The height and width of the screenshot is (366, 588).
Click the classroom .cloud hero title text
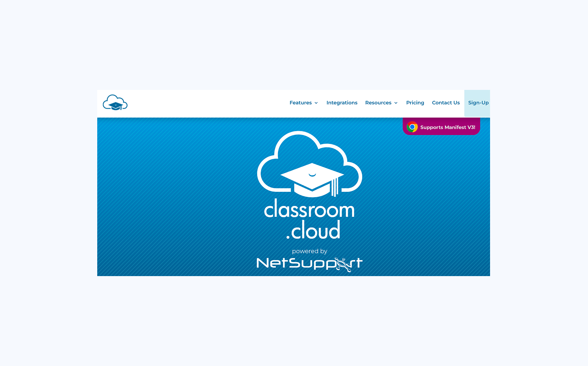[x=310, y=219]
